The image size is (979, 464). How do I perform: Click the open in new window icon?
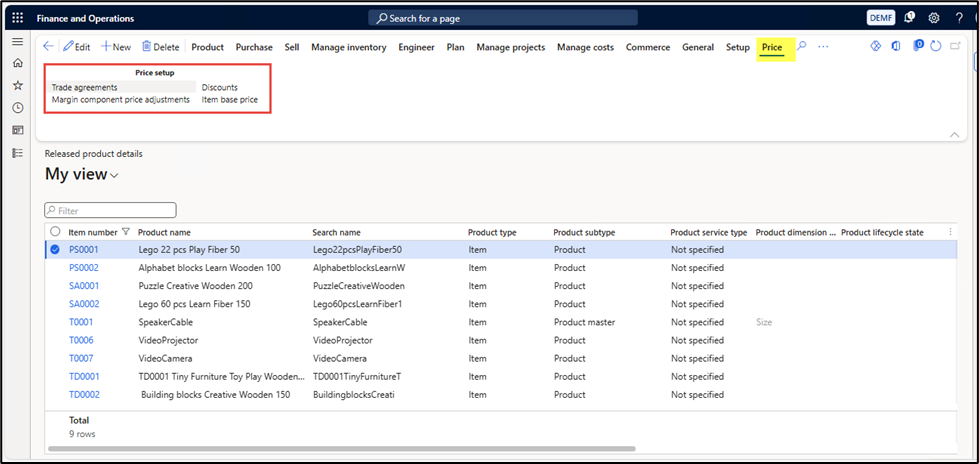pyautogui.click(x=955, y=46)
